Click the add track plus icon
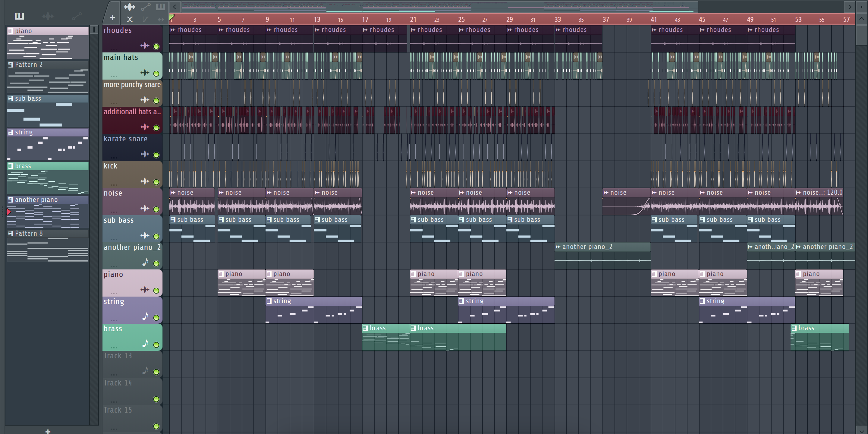The width and height of the screenshot is (868, 434). click(112, 18)
